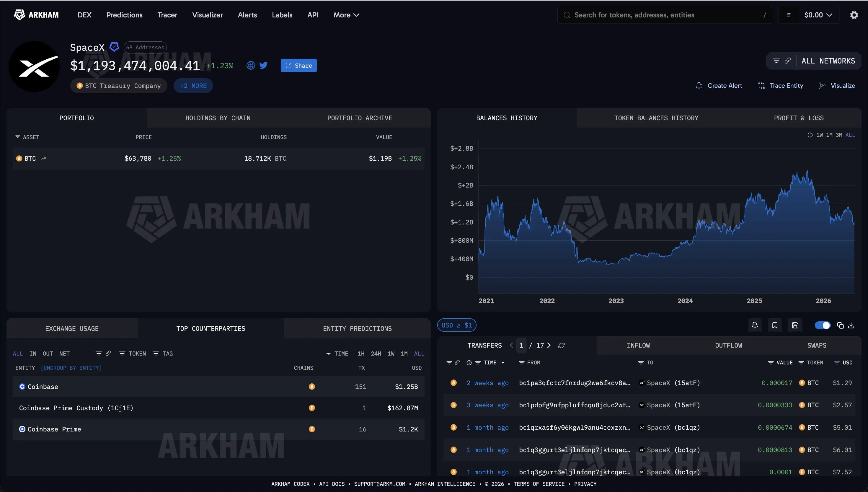Click the wallet icon next to $0.00
The width and height of the screenshot is (868, 492).
789,15
